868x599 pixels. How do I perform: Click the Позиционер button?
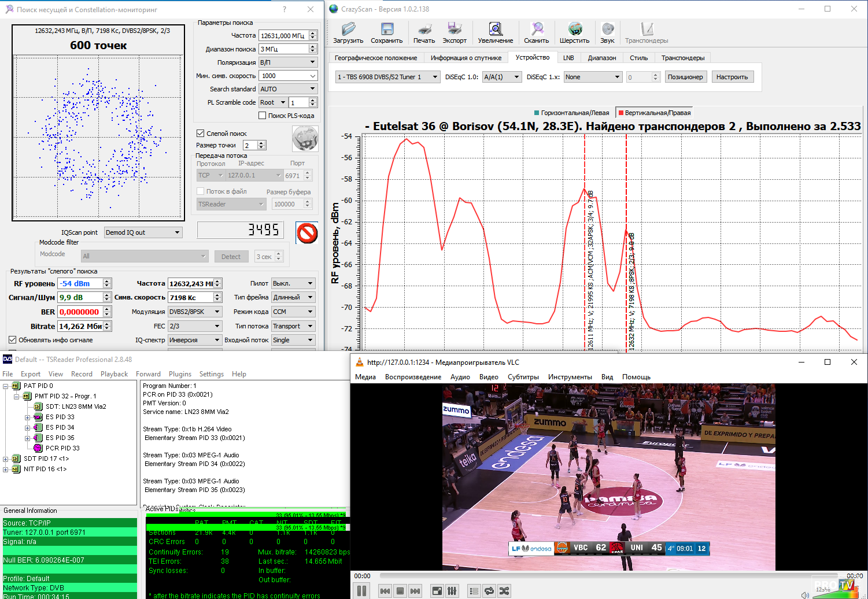(x=685, y=77)
